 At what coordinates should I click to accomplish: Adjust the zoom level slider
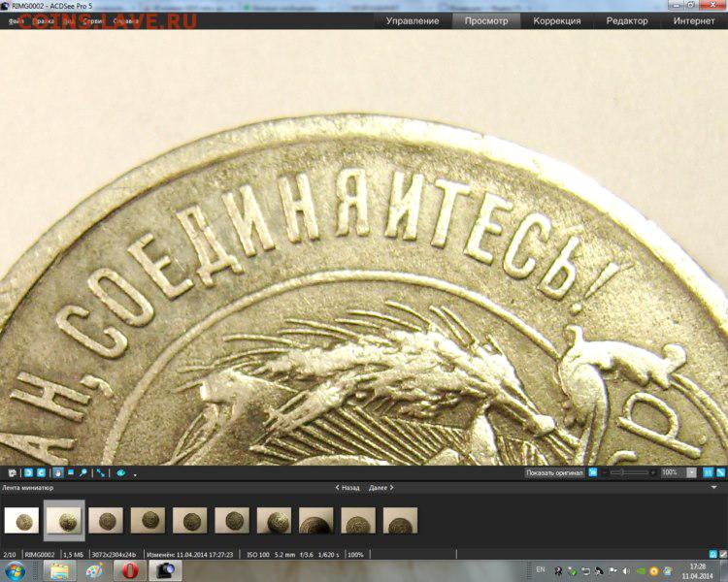629,472
